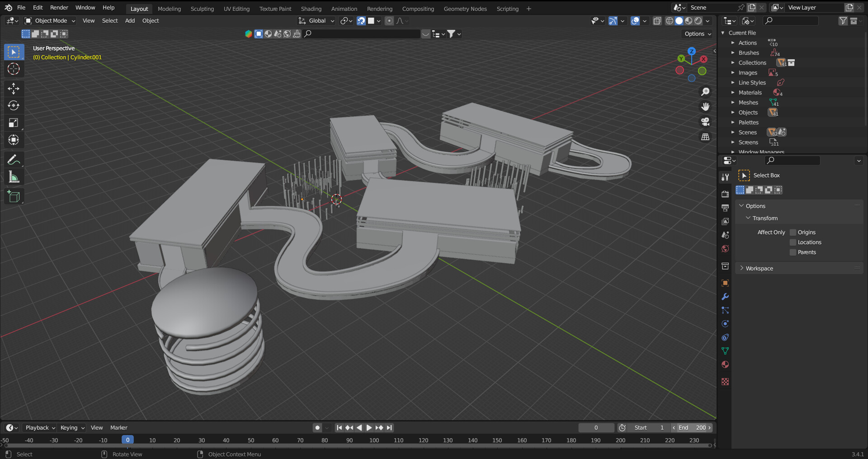Click the Add Cube tool icon

coord(14,197)
